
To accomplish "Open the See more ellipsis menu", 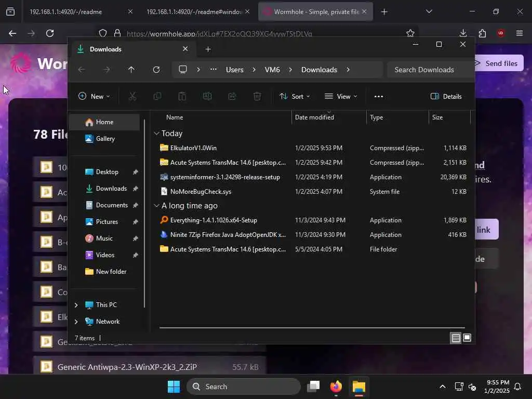I will (x=379, y=96).
